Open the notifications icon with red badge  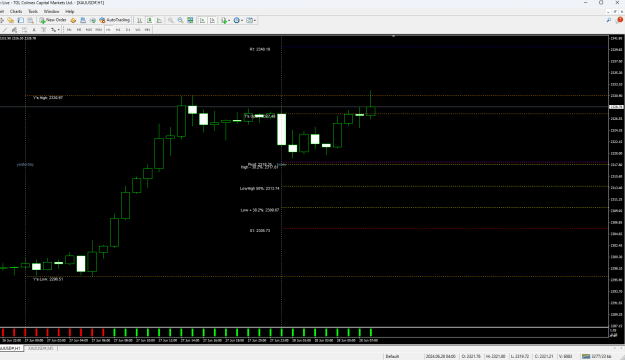pos(619,20)
